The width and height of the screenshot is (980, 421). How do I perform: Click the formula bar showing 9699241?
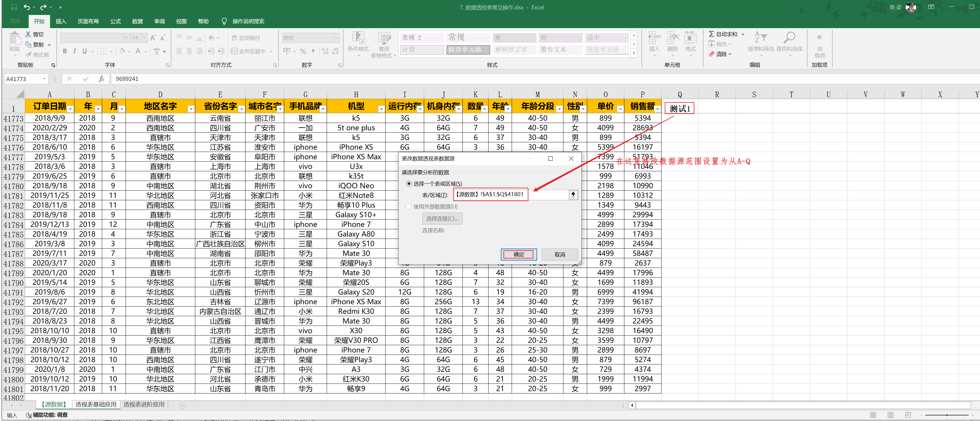pyautogui.click(x=544, y=79)
